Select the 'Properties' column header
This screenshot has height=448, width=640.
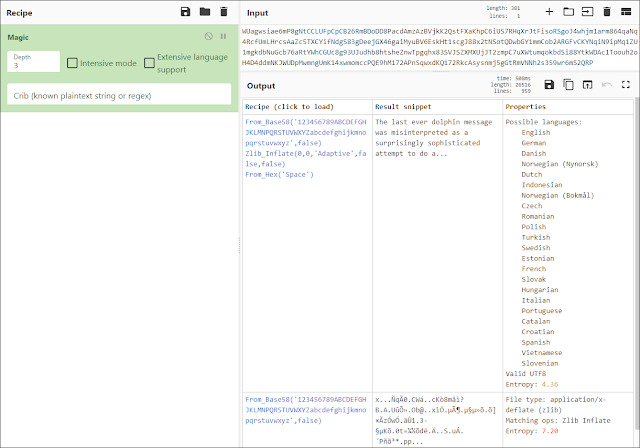(525, 106)
